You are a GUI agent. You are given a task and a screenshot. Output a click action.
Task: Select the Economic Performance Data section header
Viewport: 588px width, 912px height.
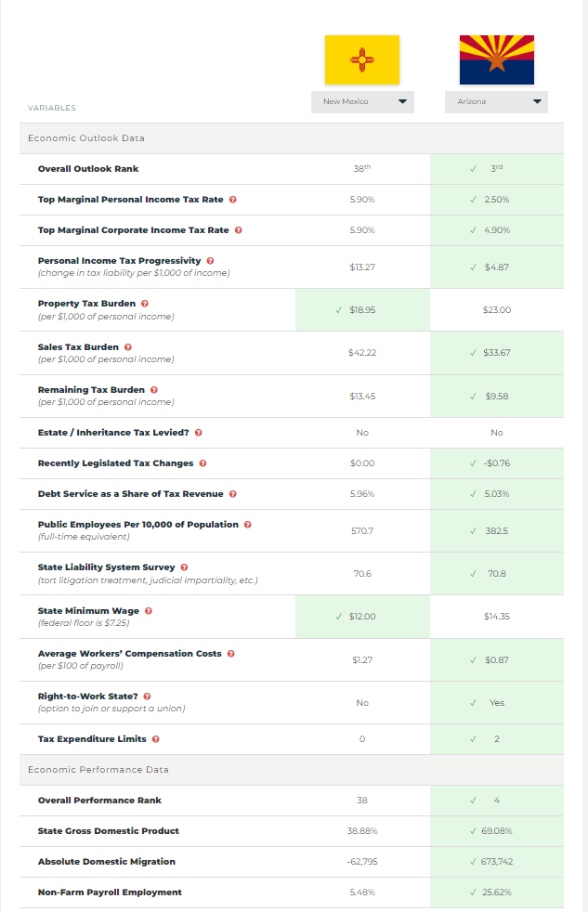coord(98,770)
